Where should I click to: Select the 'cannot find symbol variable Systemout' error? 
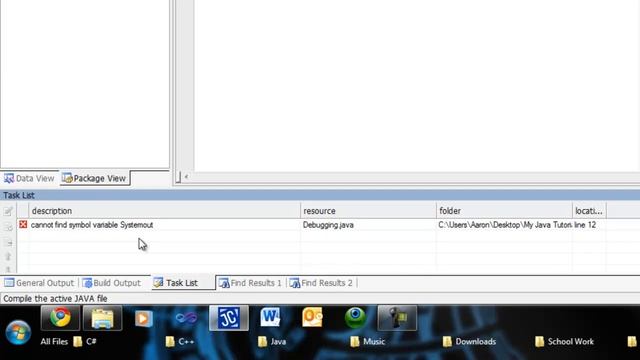[92, 225]
